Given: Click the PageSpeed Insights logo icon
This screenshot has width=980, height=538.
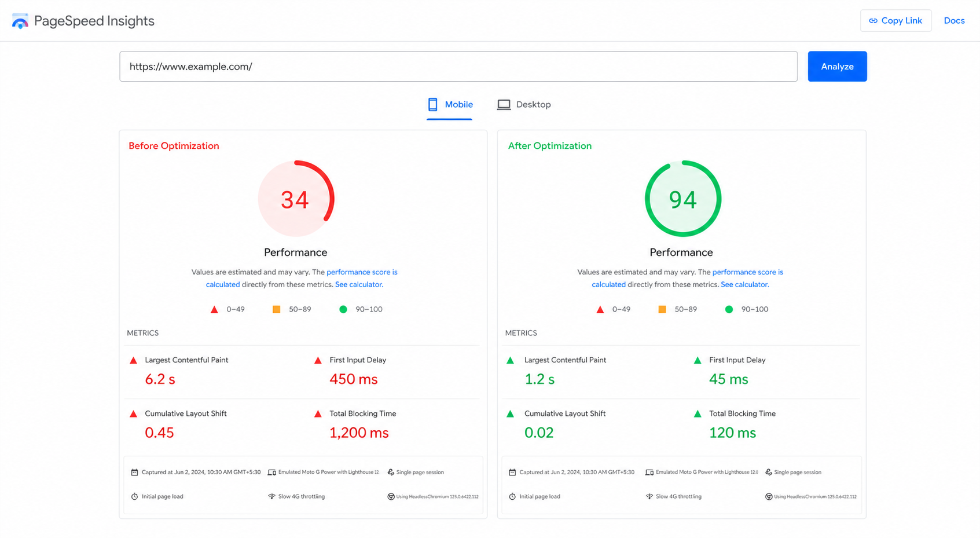Looking at the screenshot, I should pyautogui.click(x=20, y=21).
